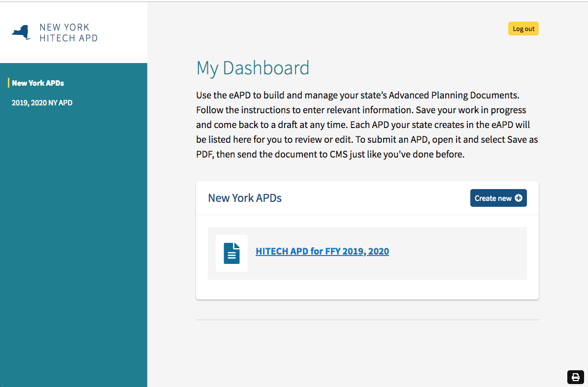This screenshot has width=588, height=387.
Task: Click the divider line below the APD card
Action: pos(367,319)
